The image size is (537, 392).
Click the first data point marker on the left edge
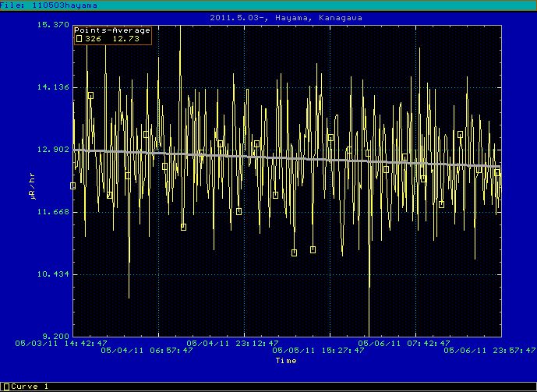tap(72, 185)
